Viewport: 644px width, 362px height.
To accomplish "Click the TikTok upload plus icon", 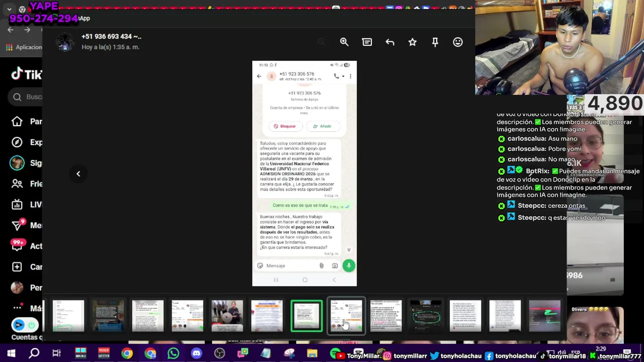I will click(x=17, y=267).
